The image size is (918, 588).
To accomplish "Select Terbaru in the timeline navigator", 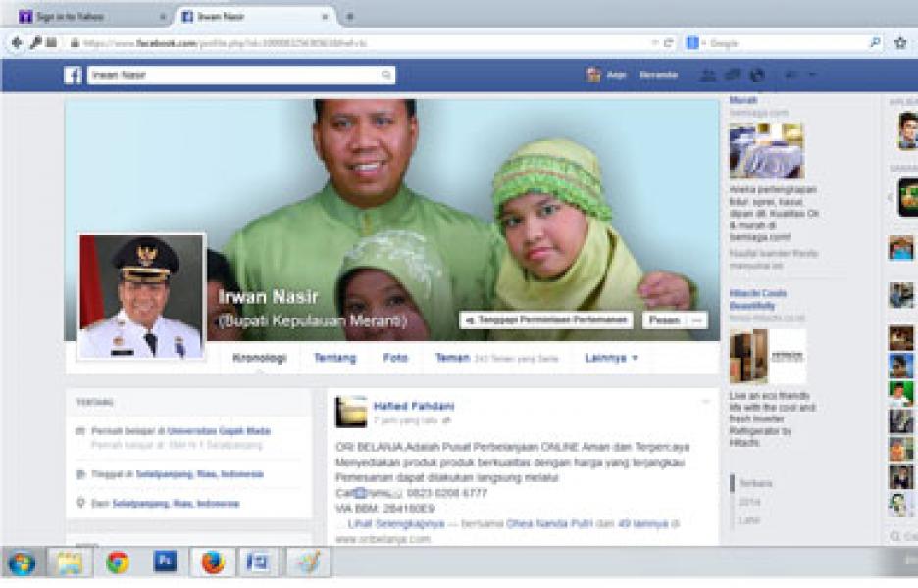I will click(x=755, y=483).
